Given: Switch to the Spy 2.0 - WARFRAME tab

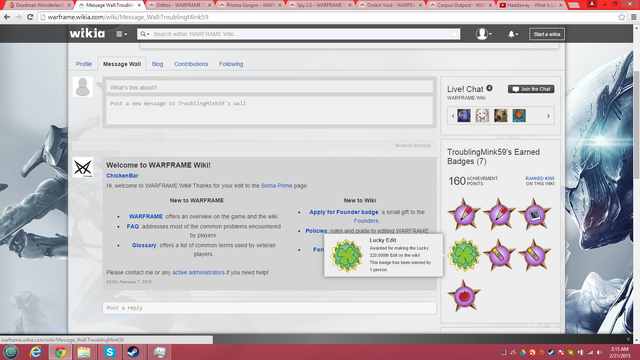Looking at the screenshot, I should tap(321, 5).
